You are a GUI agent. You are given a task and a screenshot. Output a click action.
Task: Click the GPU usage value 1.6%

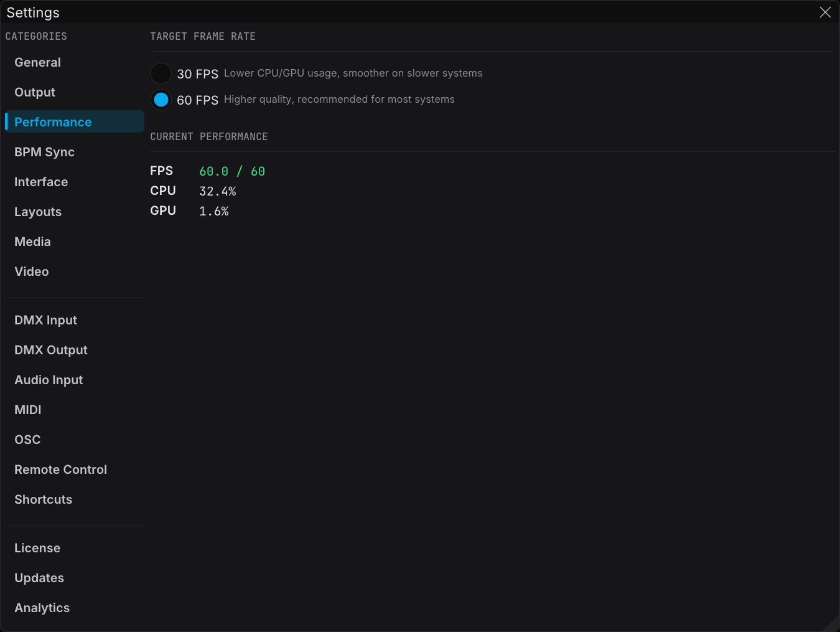click(214, 211)
